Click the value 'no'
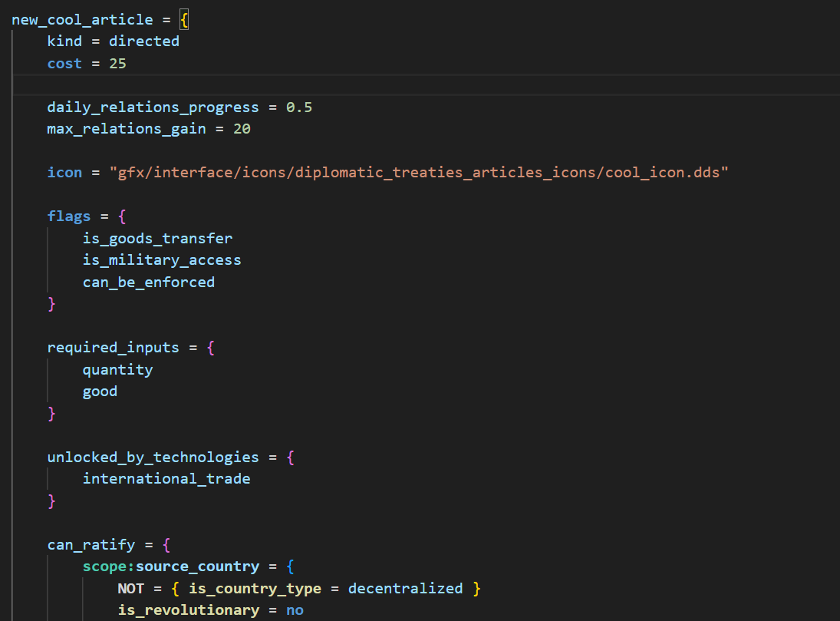840x621 pixels. 295,610
